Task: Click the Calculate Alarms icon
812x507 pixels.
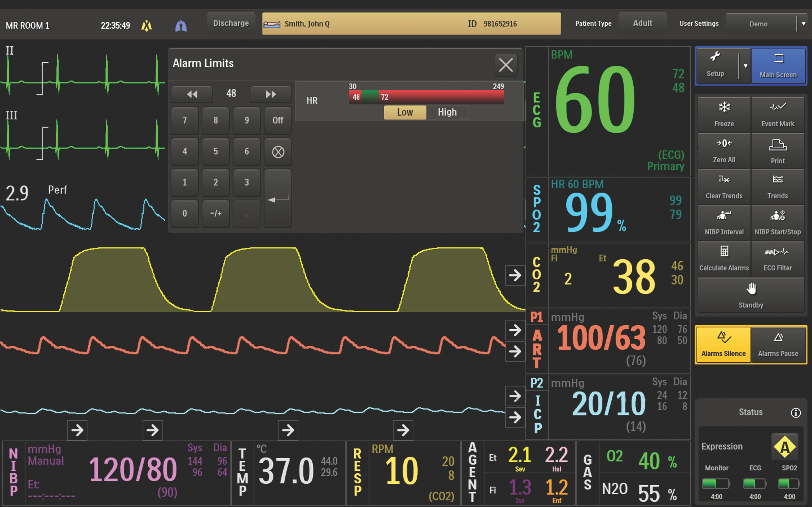Action: pyautogui.click(x=724, y=259)
